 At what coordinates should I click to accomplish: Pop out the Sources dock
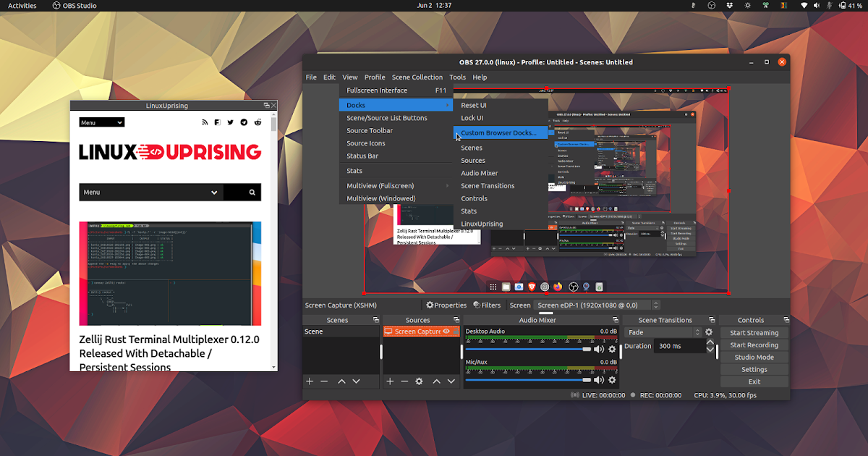coord(456,320)
